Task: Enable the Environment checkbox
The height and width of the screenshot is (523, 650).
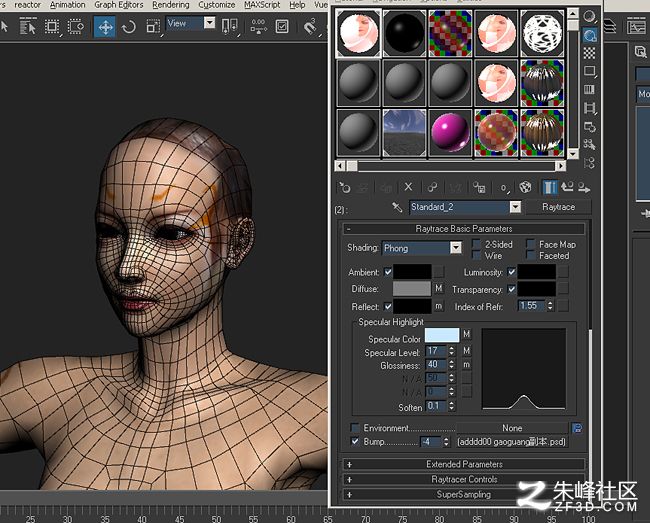Action: [x=355, y=428]
